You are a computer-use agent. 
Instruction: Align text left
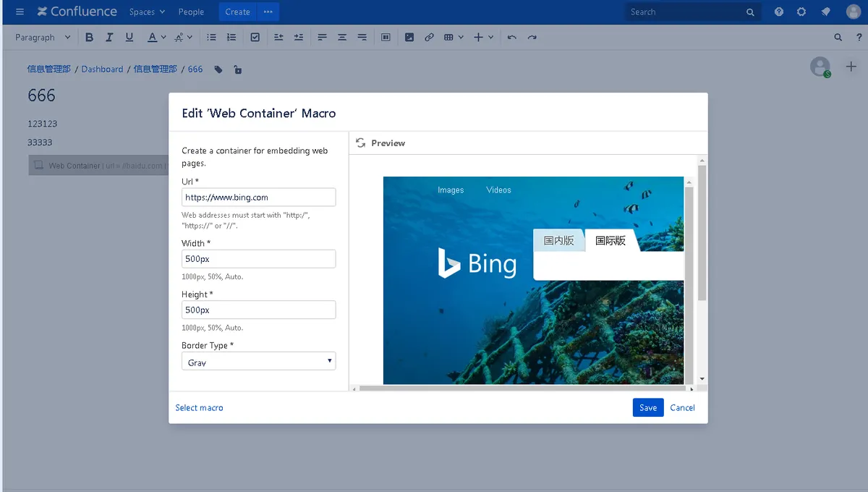coord(322,37)
